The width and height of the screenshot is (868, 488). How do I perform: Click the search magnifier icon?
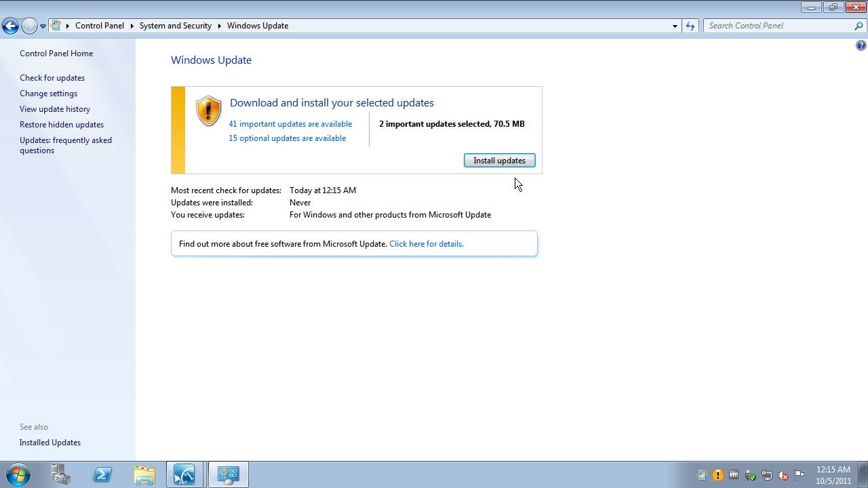coord(859,26)
